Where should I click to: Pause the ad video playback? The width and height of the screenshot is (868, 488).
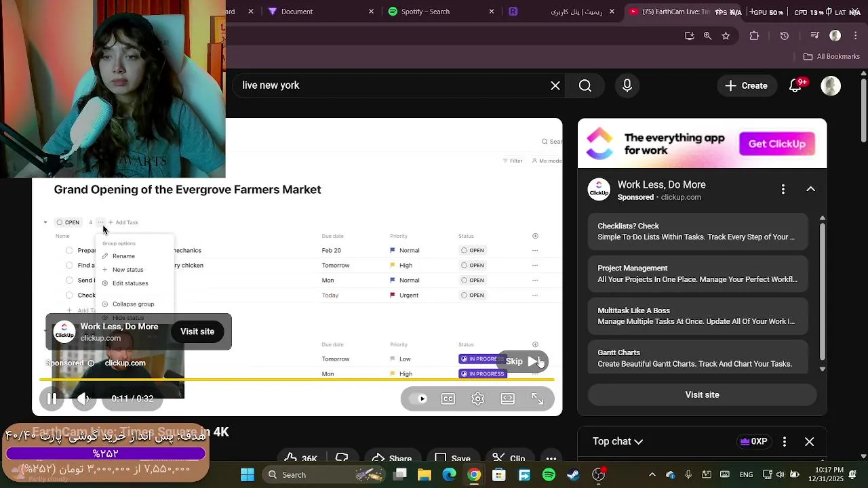tap(52, 399)
